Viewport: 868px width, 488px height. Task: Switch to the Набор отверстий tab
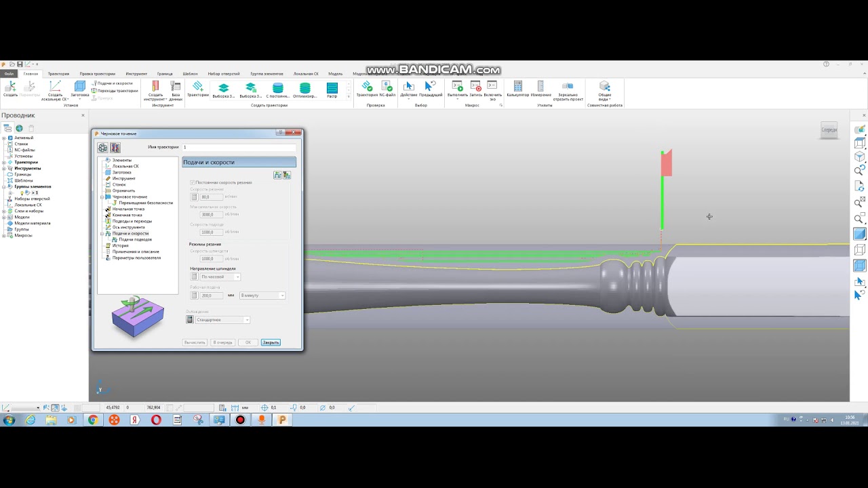224,73
